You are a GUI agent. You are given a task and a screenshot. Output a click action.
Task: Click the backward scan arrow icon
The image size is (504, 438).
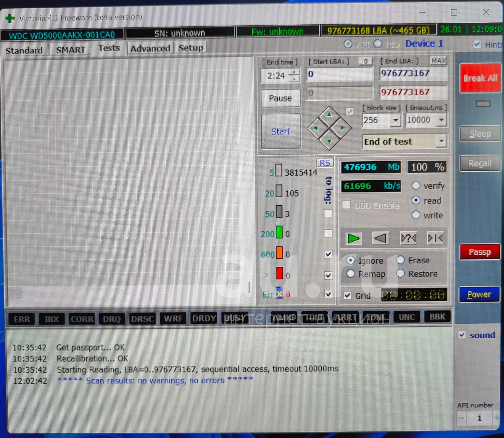point(381,238)
